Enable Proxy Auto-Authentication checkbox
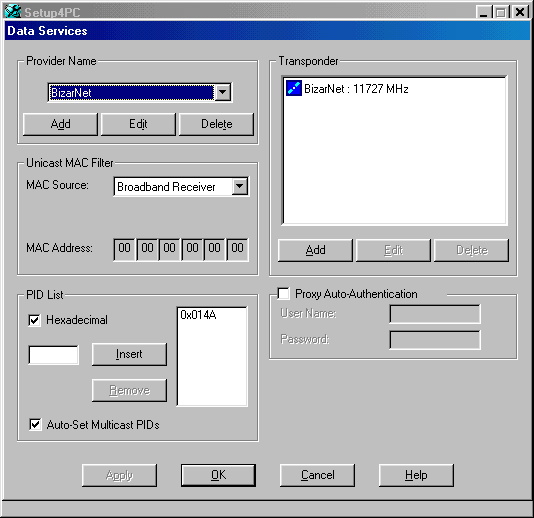The width and height of the screenshot is (534, 518). point(284,293)
